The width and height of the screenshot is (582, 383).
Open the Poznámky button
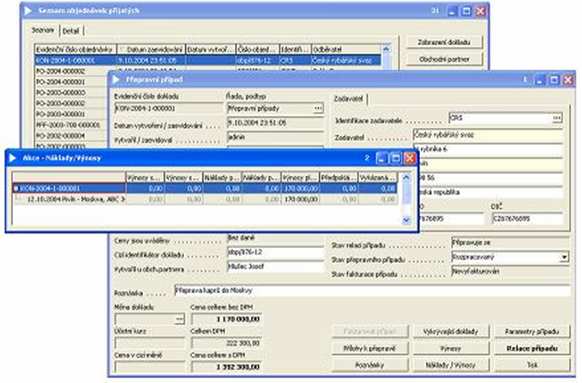point(369,365)
